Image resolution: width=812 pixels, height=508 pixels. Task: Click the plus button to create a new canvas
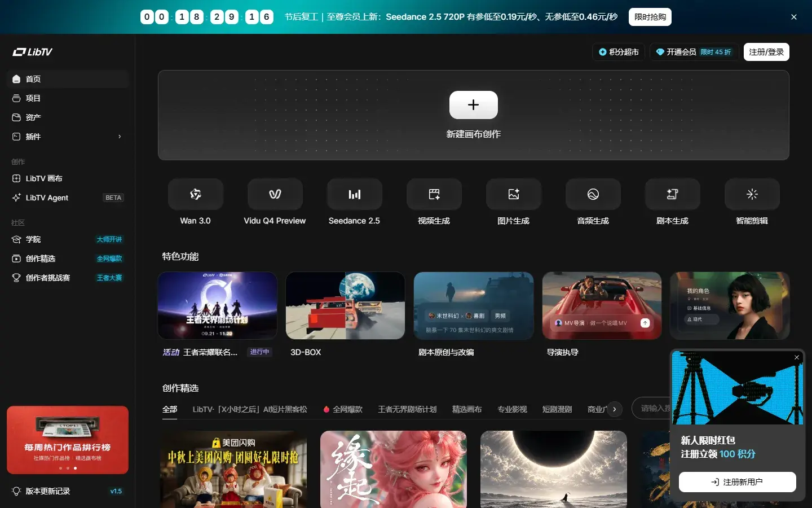pyautogui.click(x=474, y=105)
